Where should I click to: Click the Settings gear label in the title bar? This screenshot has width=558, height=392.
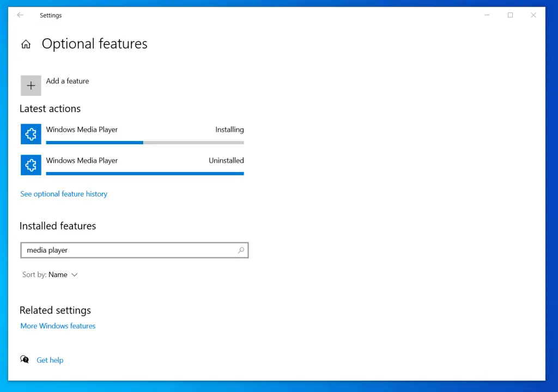(51, 15)
